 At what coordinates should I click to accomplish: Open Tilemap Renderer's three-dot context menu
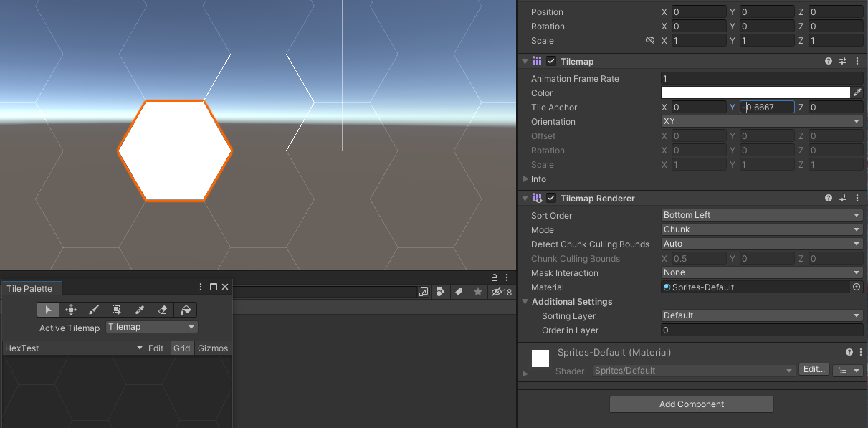tap(857, 199)
